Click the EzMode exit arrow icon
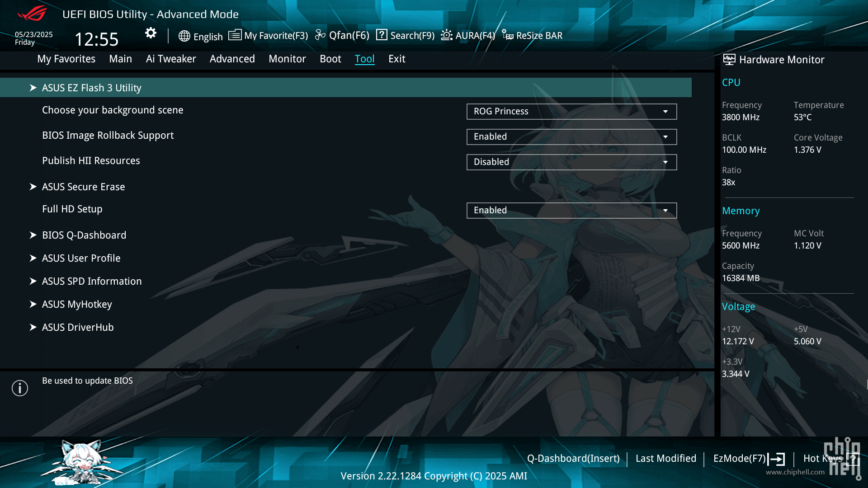Screen dimensions: 868x488 pos(776,459)
